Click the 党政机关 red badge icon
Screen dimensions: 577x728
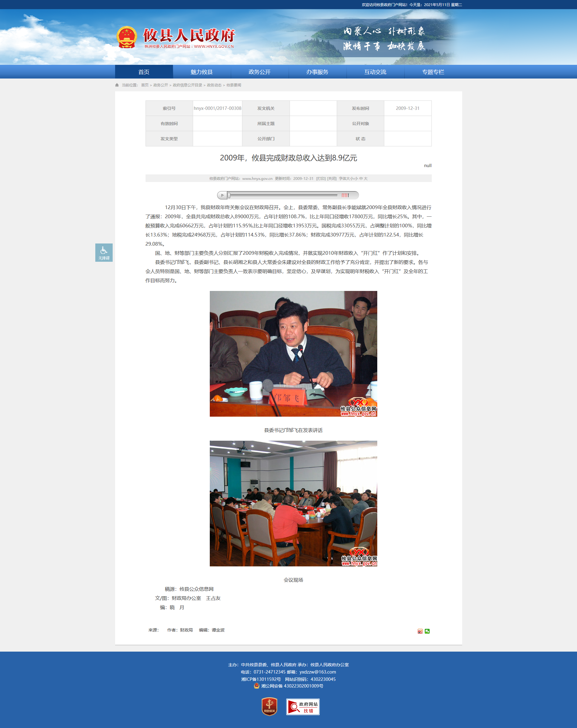pos(269,706)
